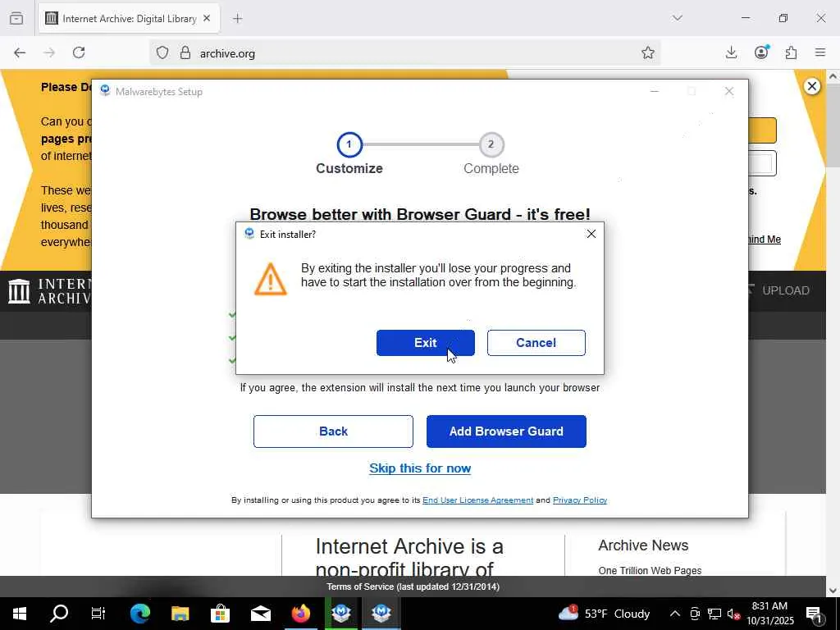
Task: Open Microsoft Store from taskbar
Action: (220, 614)
